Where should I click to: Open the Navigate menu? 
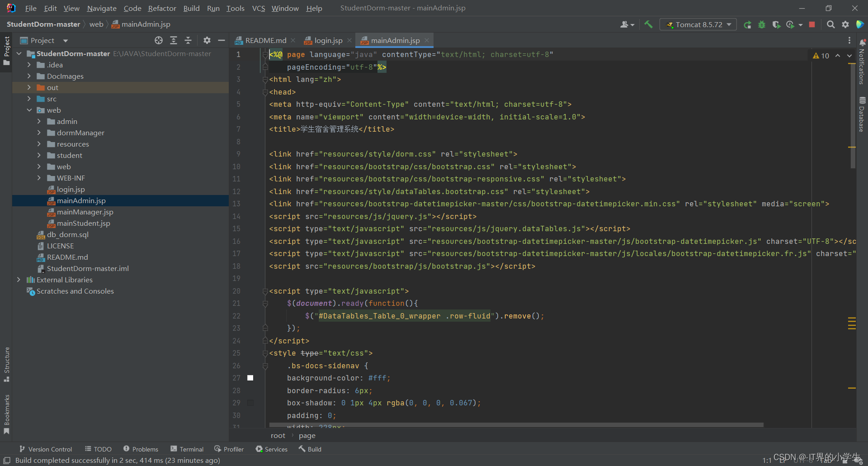click(x=102, y=8)
